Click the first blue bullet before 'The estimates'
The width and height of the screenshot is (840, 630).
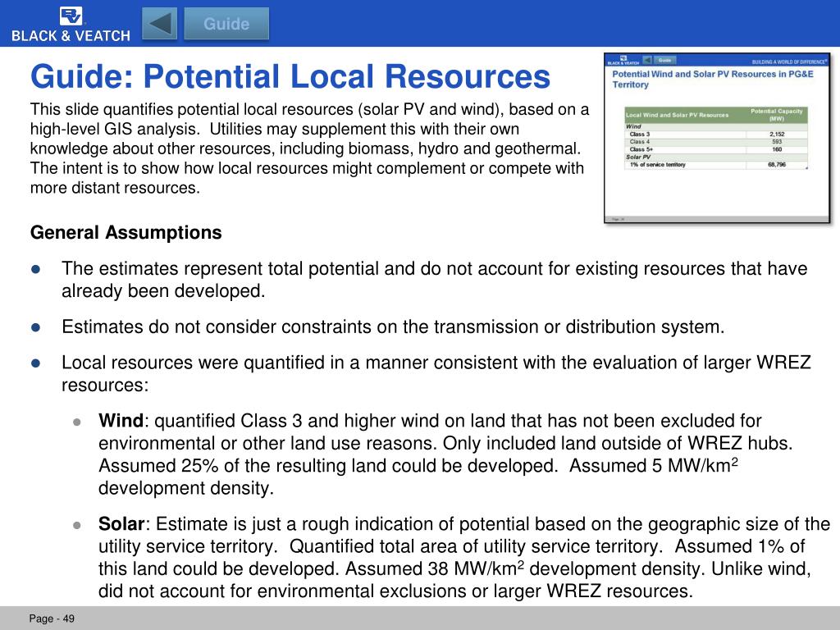[36, 269]
